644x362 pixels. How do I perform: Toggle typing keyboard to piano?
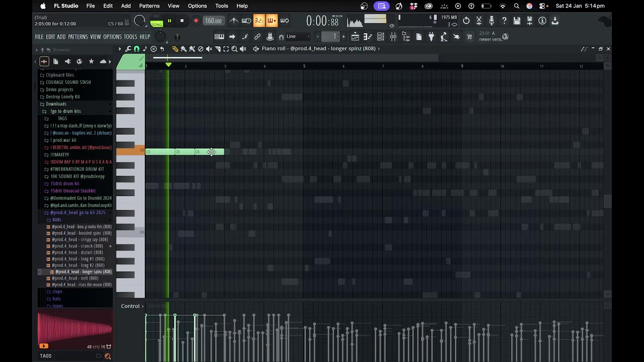[219, 37]
